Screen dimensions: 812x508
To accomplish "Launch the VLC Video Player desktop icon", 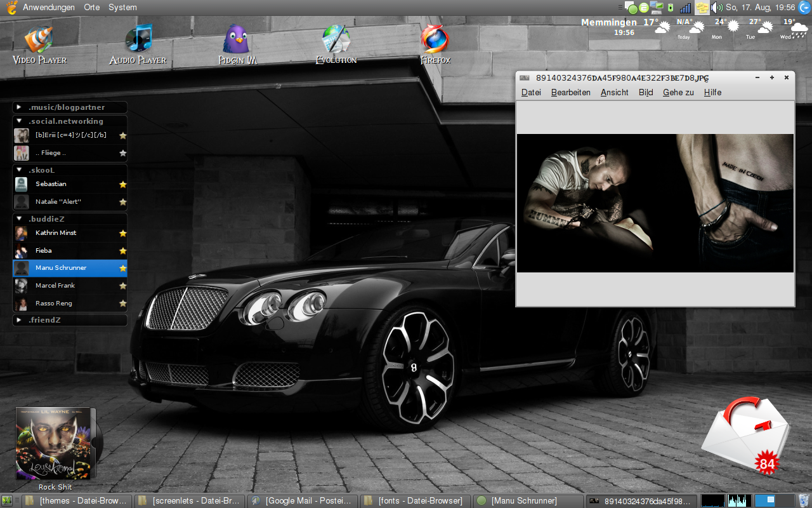I will 39,41.
